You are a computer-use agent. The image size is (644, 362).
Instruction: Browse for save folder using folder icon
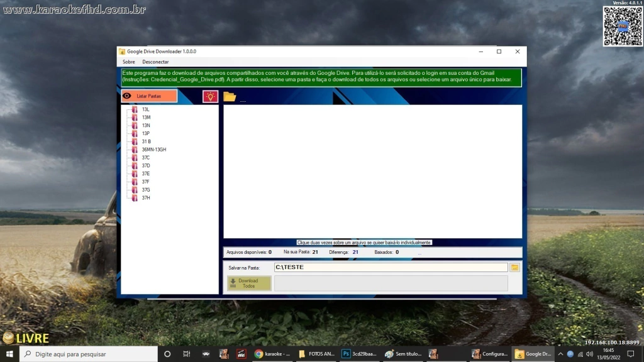click(x=514, y=267)
